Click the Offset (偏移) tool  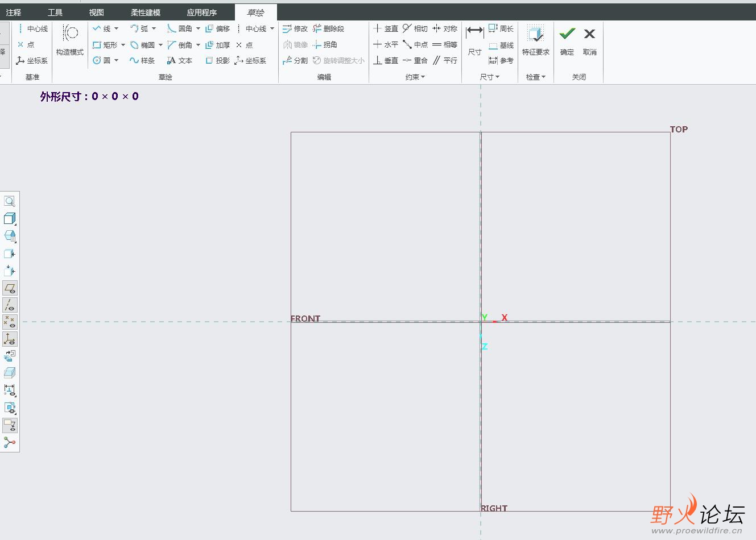pyautogui.click(x=218, y=28)
